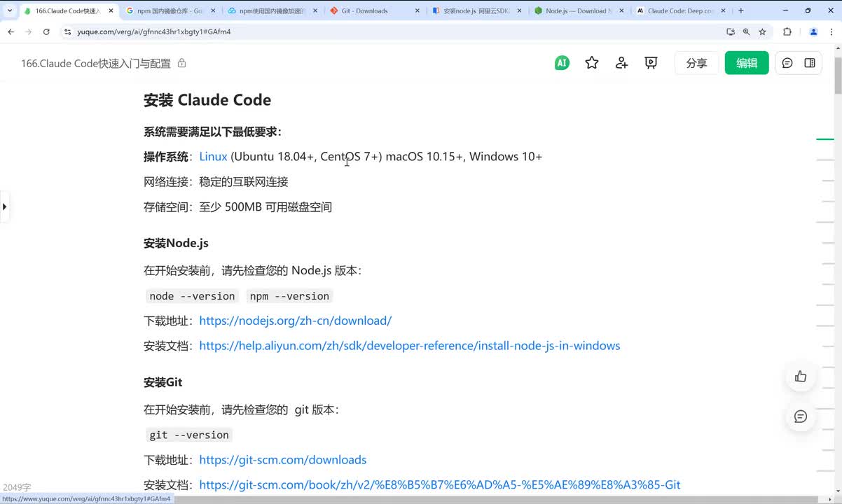Viewport: 842px width, 504px height.
Task: Switch to the Node.js — Download tab
Action: pyautogui.click(x=578, y=11)
